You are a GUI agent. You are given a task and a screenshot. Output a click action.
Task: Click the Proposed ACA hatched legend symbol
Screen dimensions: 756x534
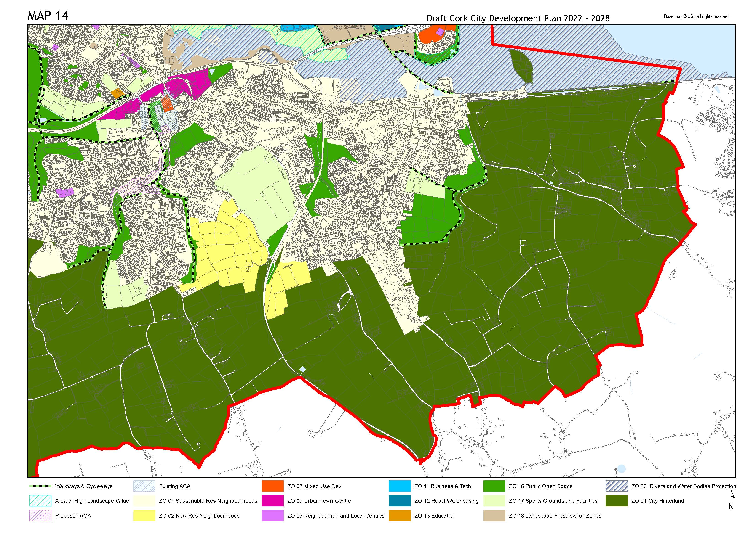click(x=40, y=515)
